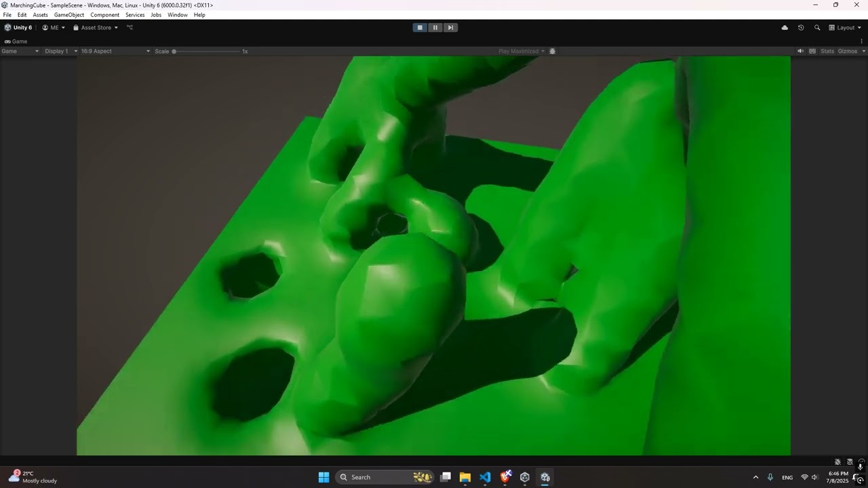Click the Unity Editor taskbar icon
The height and width of the screenshot is (488, 868).
pyautogui.click(x=545, y=477)
